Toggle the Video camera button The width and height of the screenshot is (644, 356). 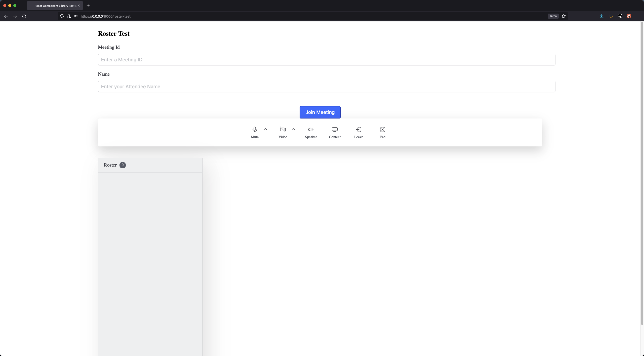[x=283, y=130]
